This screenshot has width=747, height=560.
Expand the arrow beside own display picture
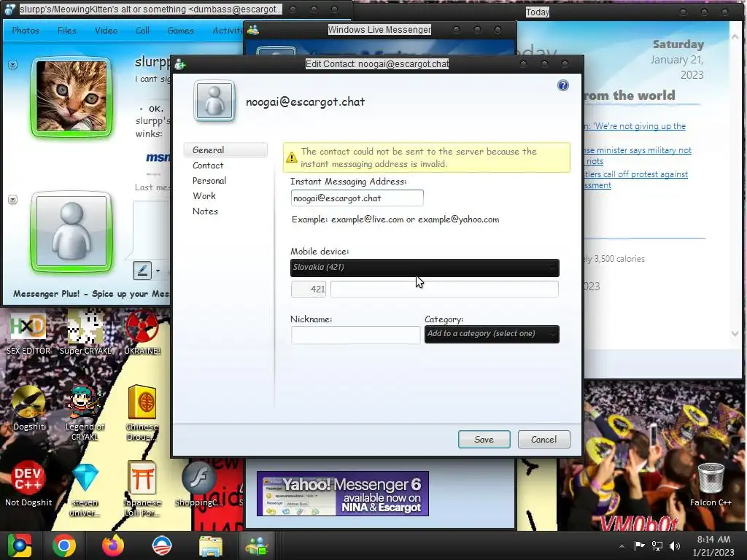coord(13,200)
